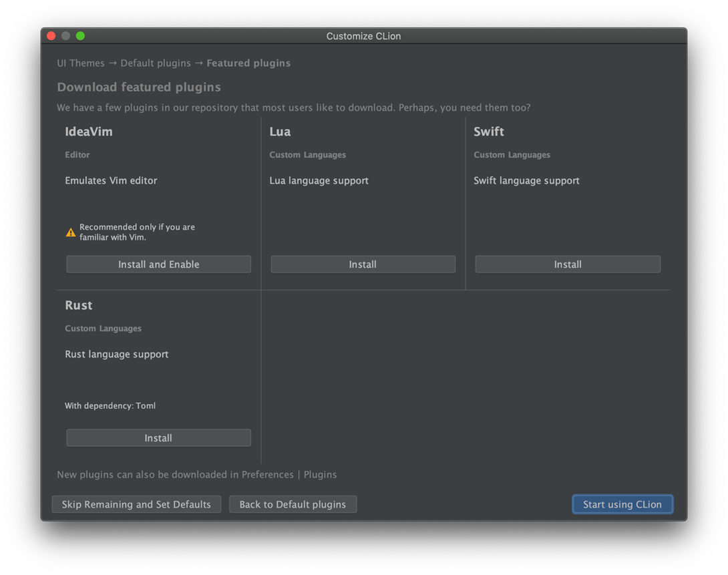
Task: Click the Rust plugin title
Action: tap(78, 305)
